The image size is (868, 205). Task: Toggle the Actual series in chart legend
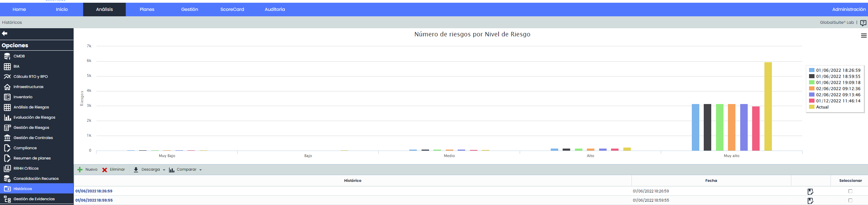click(822, 107)
